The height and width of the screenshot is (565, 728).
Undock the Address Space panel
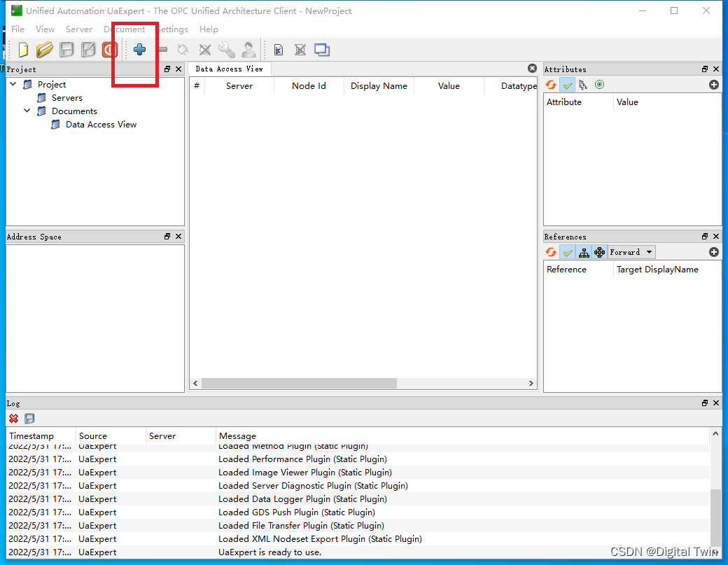point(167,237)
